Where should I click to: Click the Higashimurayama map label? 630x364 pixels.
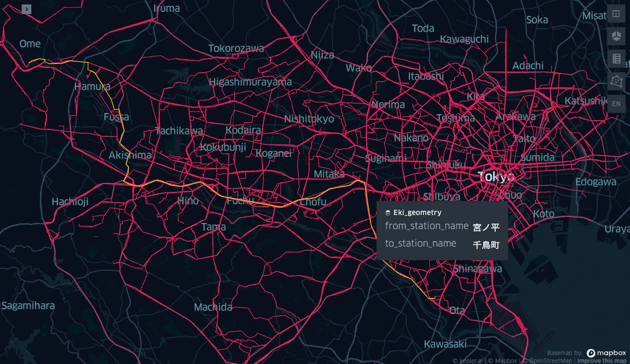(x=250, y=82)
